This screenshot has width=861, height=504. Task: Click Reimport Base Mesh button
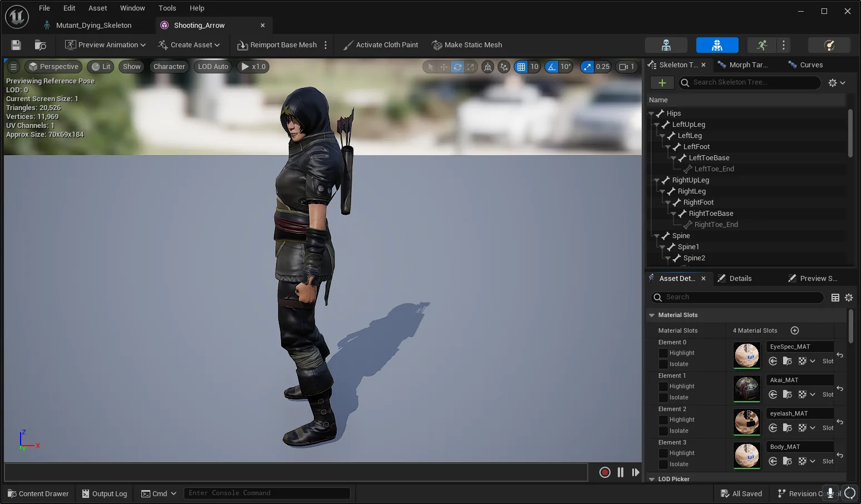[277, 45]
